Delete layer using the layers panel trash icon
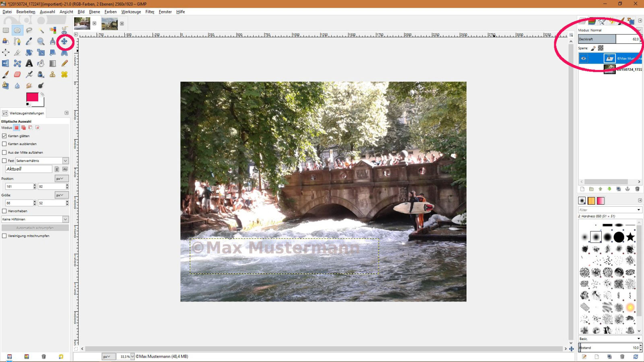Image resolution: width=644 pixels, height=362 pixels. coord(637,189)
